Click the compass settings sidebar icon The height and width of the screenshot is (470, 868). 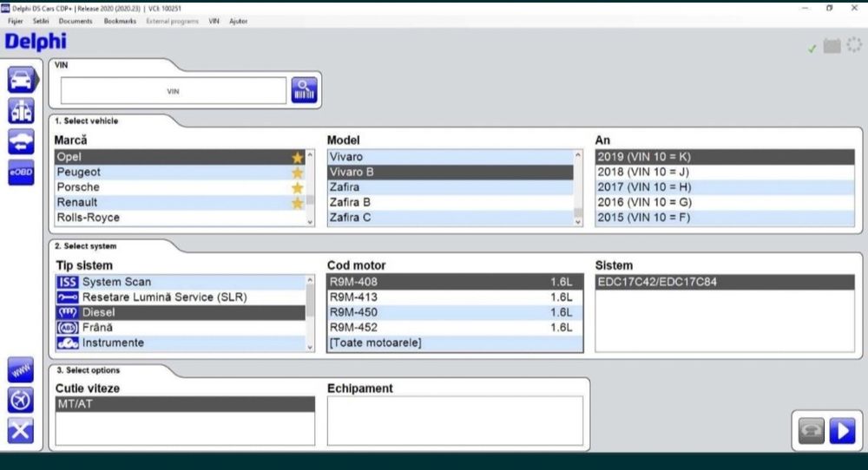[x=21, y=401]
